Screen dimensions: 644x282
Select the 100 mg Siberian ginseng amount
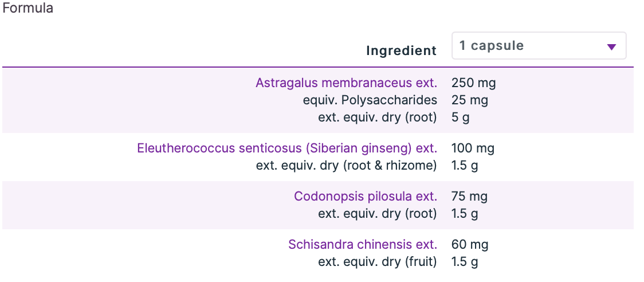pos(473,148)
